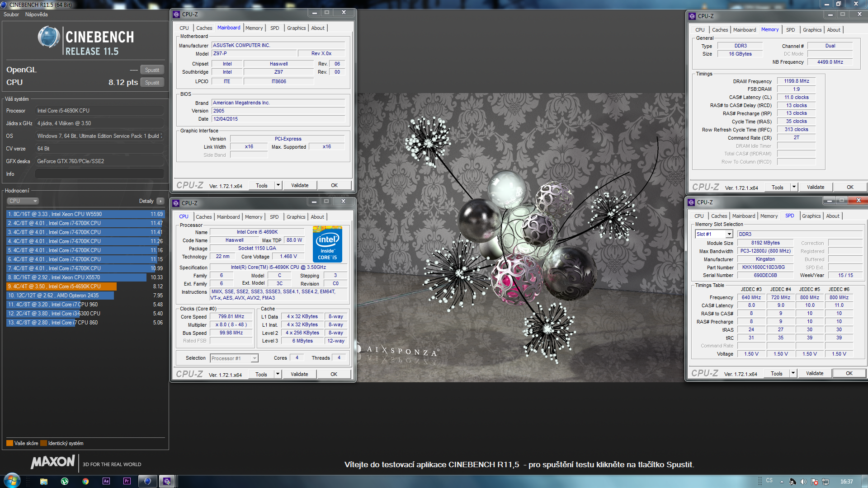Switch to Cinebench via its taskbar icon
The height and width of the screenshot is (488, 868).
coord(147,481)
